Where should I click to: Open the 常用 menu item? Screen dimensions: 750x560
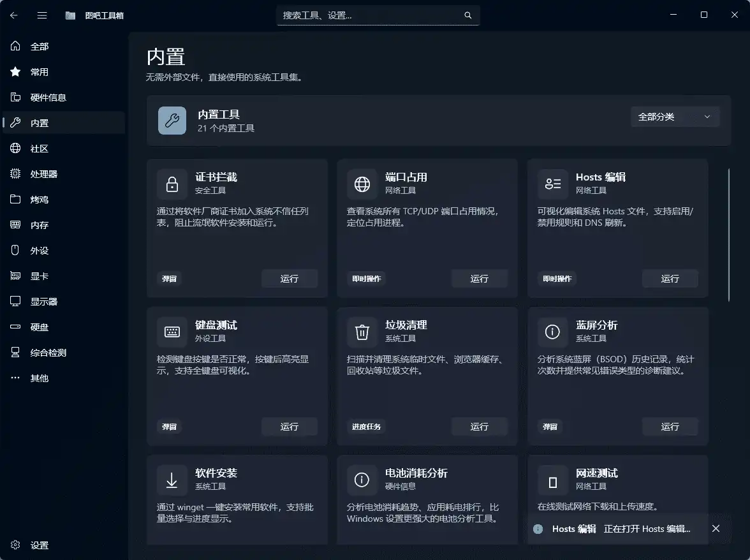pyautogui.click(x=64, y=71)
